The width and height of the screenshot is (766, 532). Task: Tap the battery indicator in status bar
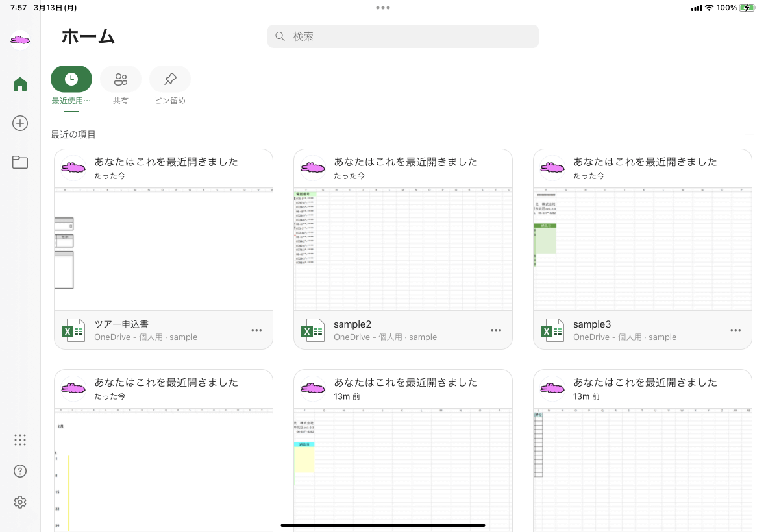pos(747,8)
